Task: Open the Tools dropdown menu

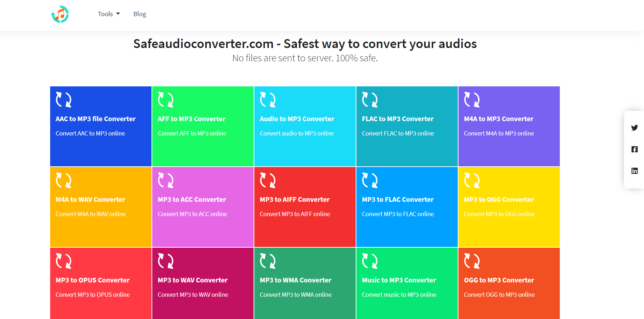Action: (x=109, y=14)
